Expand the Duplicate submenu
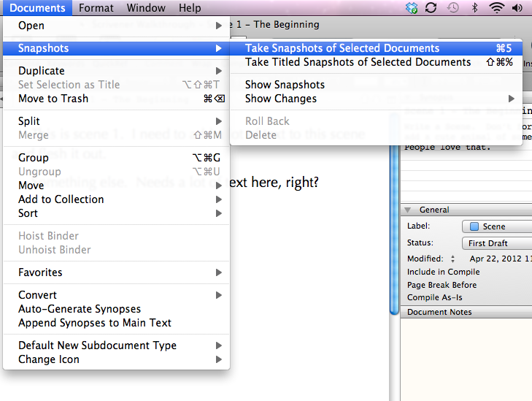Viewport: 532px width, 401px height. pyautogui.click(x=116, y=71)
